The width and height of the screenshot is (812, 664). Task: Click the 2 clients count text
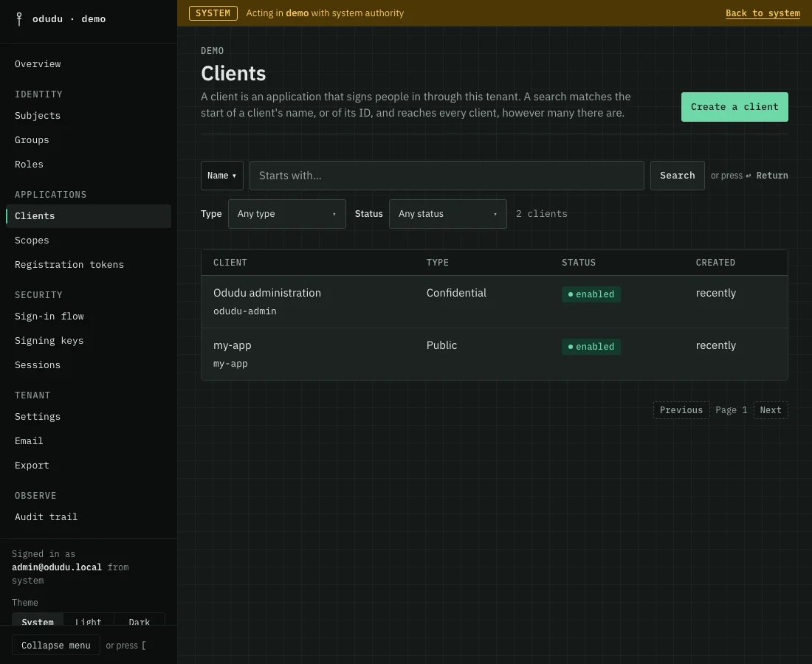pos(542,214)
